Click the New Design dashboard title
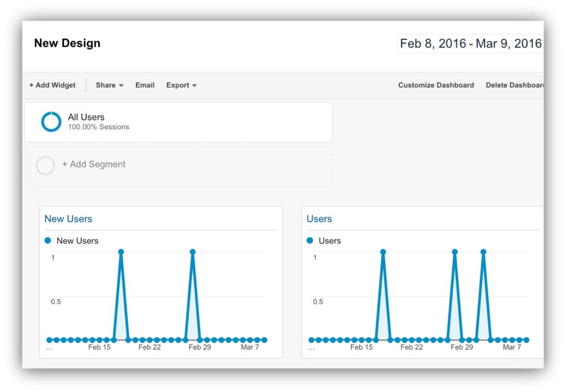 pyautogui.click(x=67, y=43)
